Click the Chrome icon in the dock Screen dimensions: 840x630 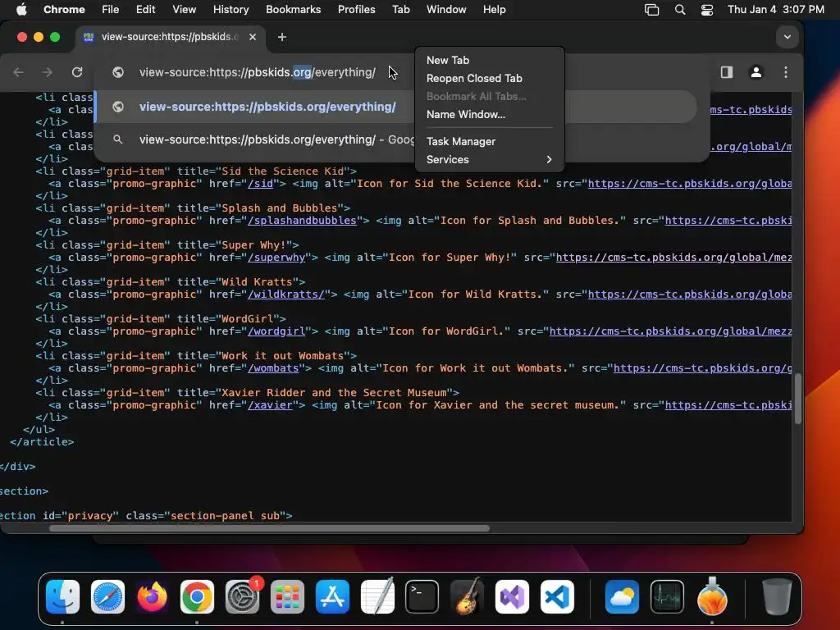pos(197,597)
